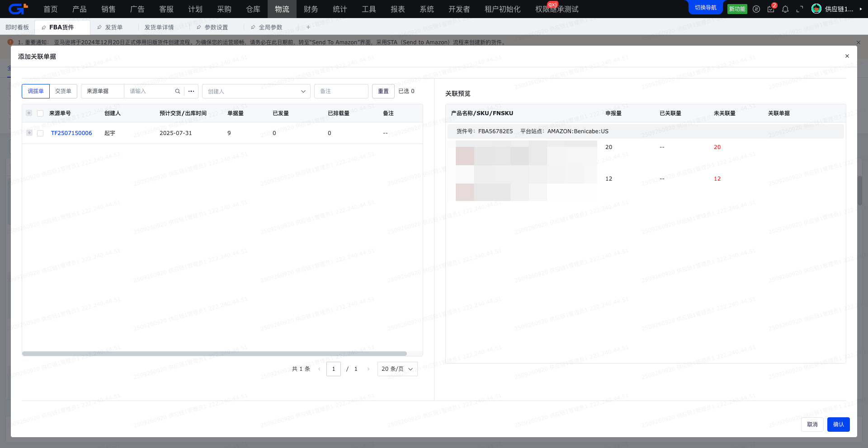Image resolution: width=868 pixels, height=448 pixels.
Task: Click the red unlinked quantity 12
Action: click(x=717, y=179)
